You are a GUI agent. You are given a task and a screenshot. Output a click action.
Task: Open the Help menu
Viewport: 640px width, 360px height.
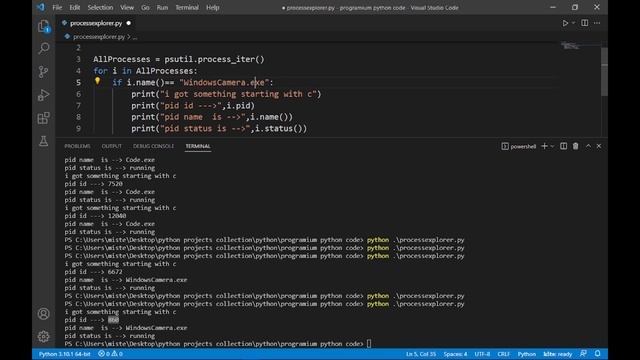pyautogui.click(x=213, y=7)
